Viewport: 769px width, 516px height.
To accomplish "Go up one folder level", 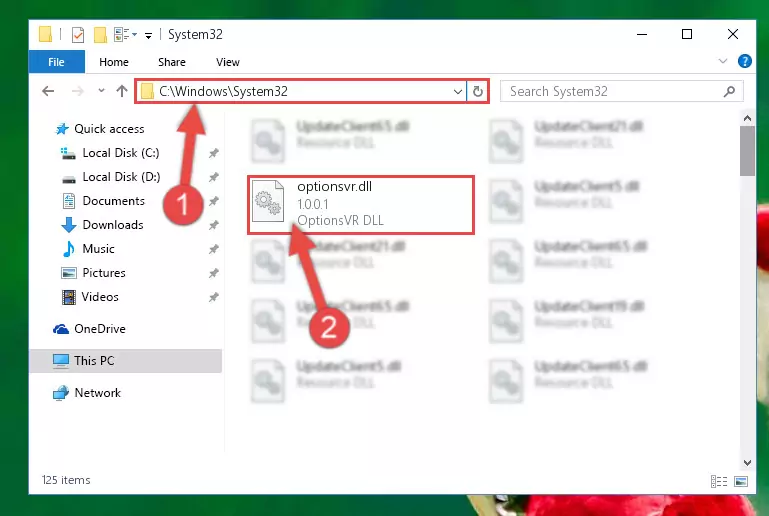I will point(122,91).
